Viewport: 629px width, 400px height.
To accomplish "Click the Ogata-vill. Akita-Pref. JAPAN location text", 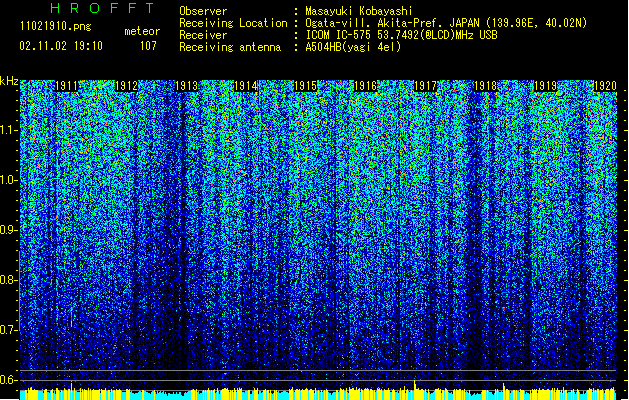I will click(446, 23).
